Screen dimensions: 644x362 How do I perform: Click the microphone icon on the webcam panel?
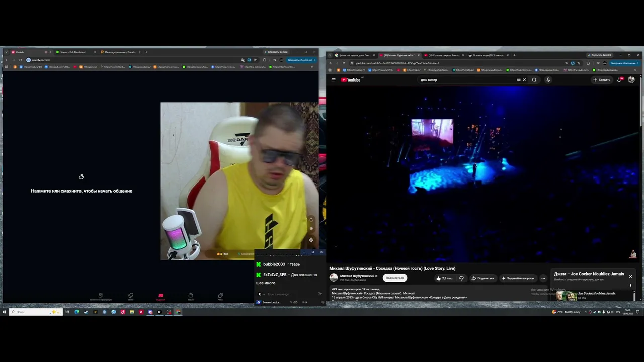311,240
